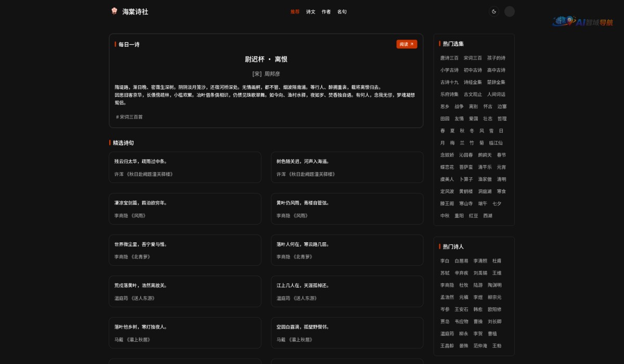Open the 人间词话 collection link
This screenshot has width=624, height=364.
(x=496, y=94)
